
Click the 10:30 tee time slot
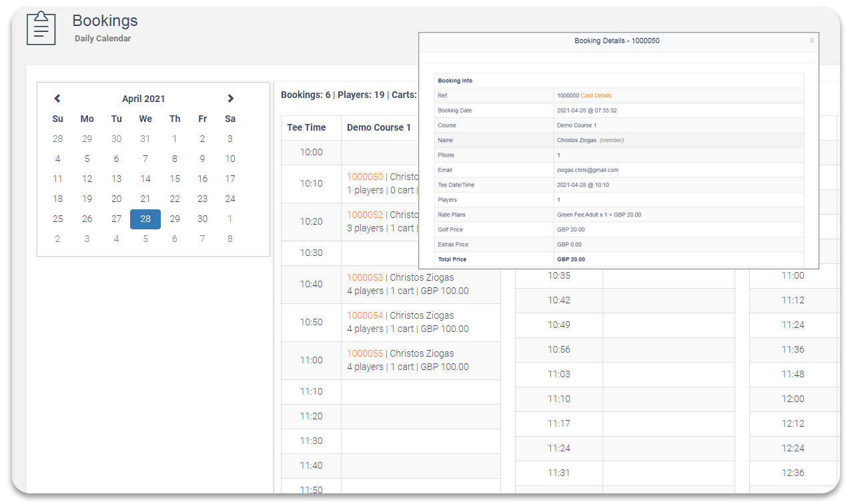click(x=311, y=253)
